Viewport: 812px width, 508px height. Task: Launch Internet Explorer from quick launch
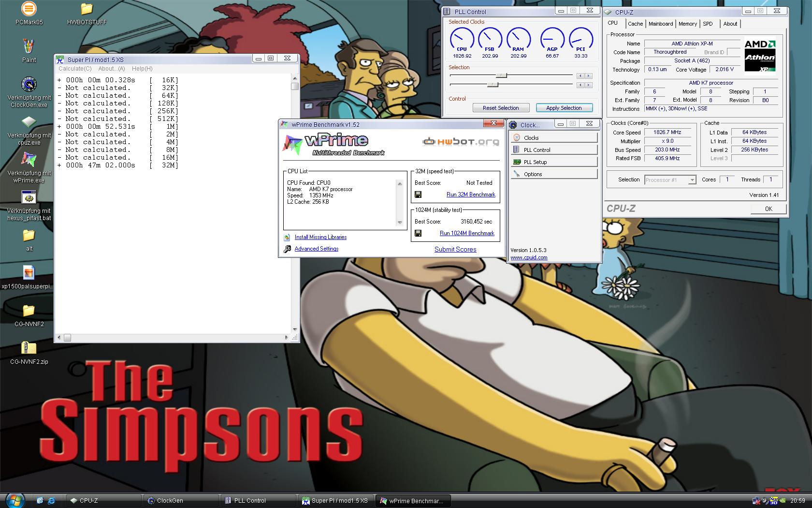coord(51,501)
